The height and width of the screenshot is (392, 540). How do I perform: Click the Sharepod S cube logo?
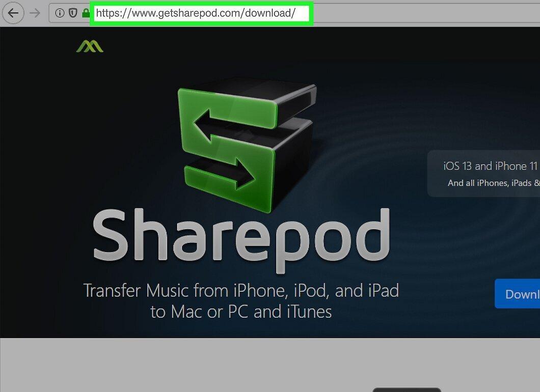[x=247, y=144]
